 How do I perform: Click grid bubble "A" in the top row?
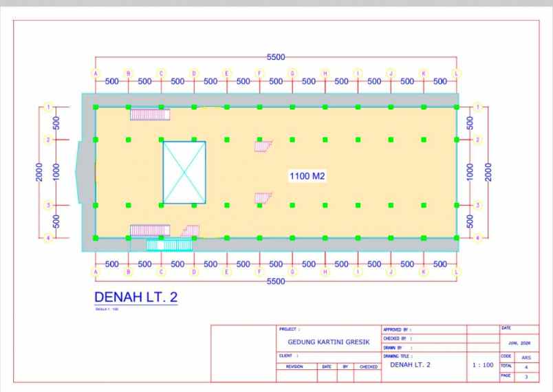tap(96, 74)
